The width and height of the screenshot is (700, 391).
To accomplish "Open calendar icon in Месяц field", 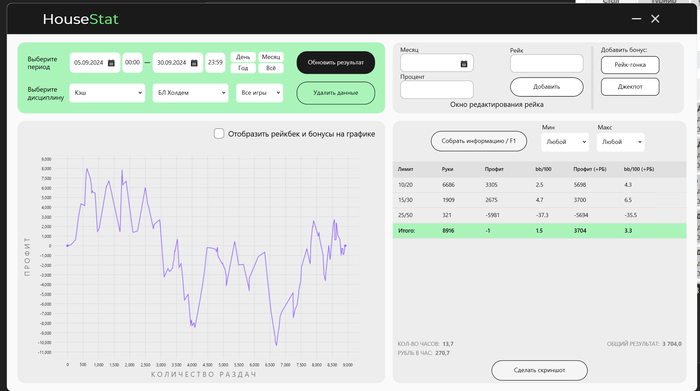I will (464, 64).
